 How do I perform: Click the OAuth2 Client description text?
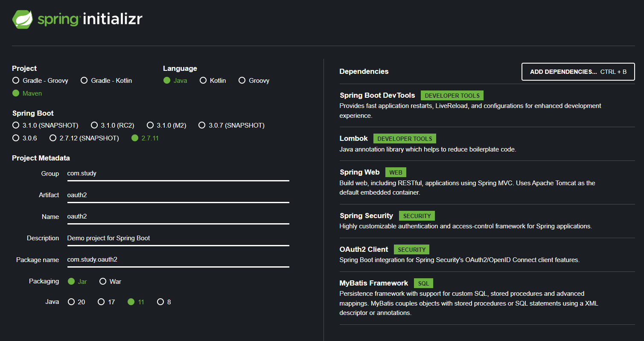pyautogui.click(x=459, y=260)
